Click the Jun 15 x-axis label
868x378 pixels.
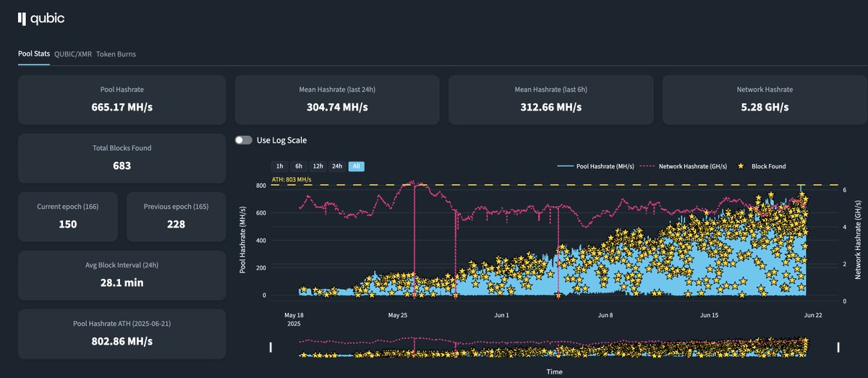point(710,315)
